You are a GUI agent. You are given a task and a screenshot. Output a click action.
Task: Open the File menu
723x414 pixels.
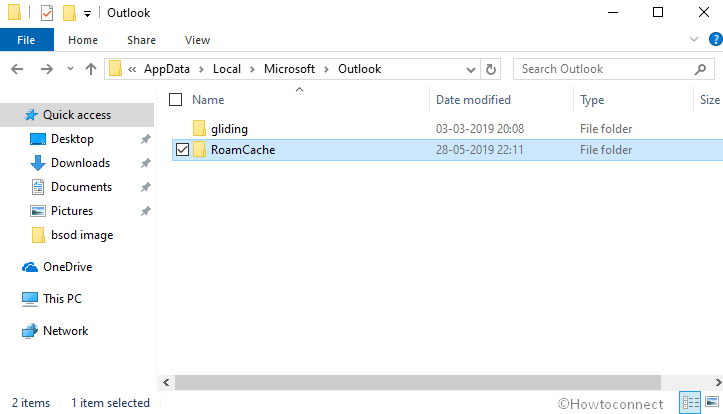[26, 40]
